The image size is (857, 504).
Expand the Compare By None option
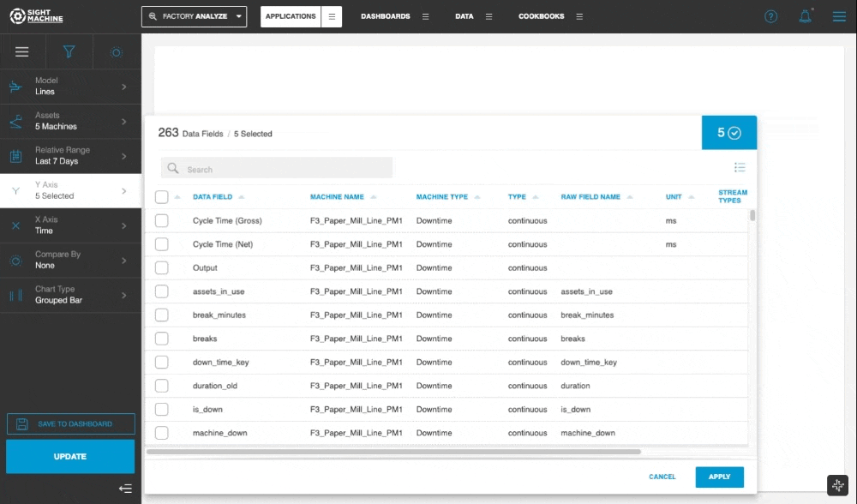click(x=70, y=261)
